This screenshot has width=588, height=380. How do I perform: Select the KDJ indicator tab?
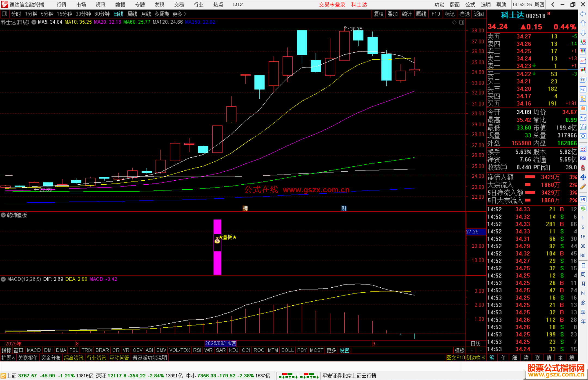tap(234, 350)
